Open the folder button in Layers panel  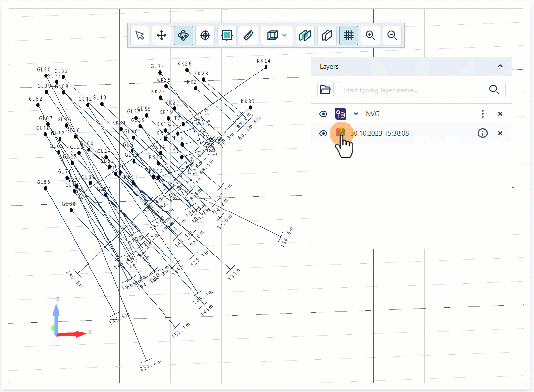point(326,90)
